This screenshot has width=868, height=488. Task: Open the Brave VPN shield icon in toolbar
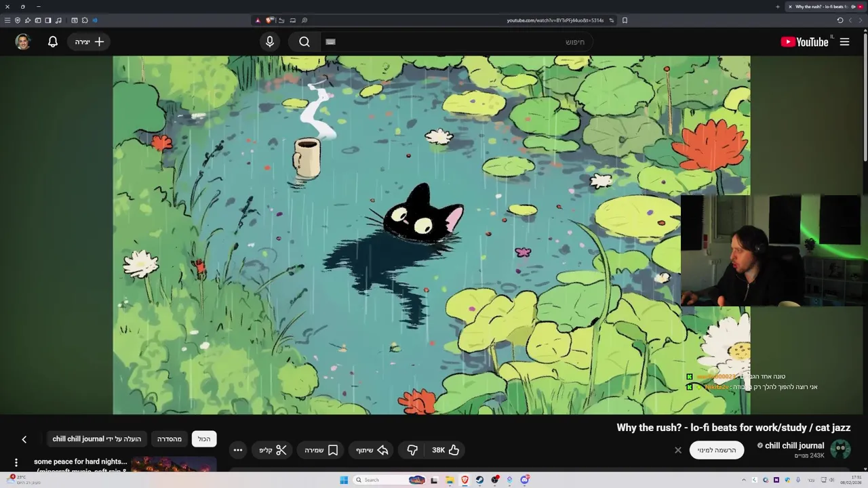click(x=18, y=20)
